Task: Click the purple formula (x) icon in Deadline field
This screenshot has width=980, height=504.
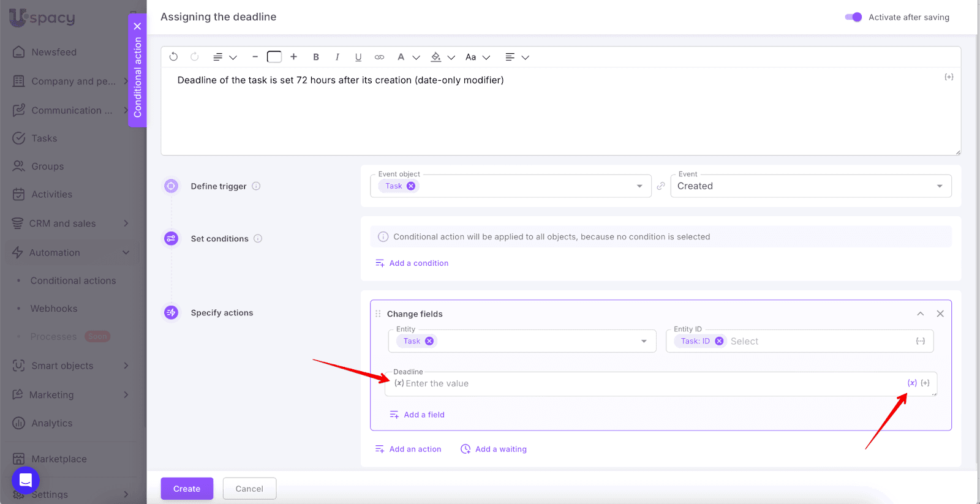Action: [x=912, y=383]
